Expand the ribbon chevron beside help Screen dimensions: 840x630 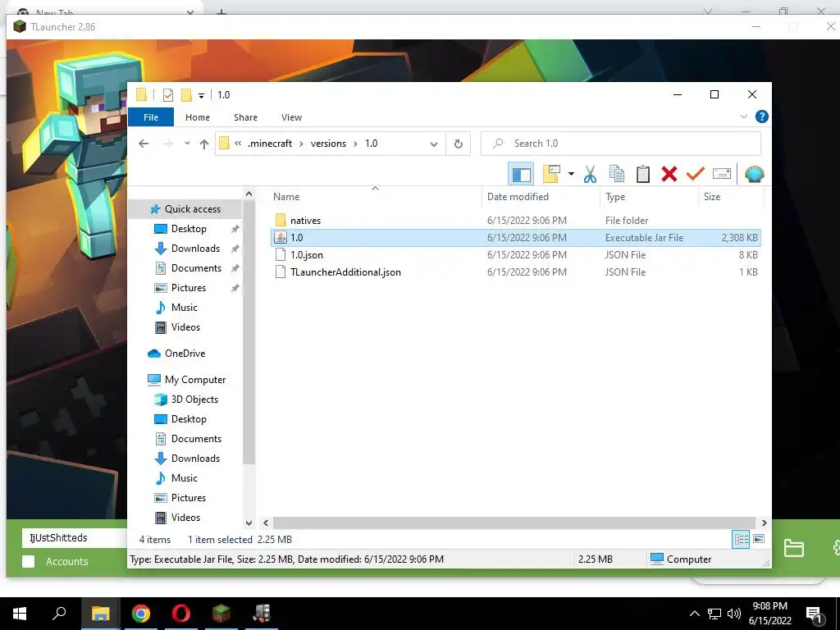point(743,116)
